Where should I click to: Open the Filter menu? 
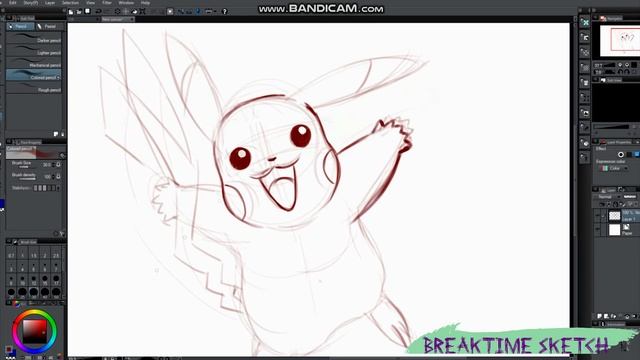[x=107, y=2]
